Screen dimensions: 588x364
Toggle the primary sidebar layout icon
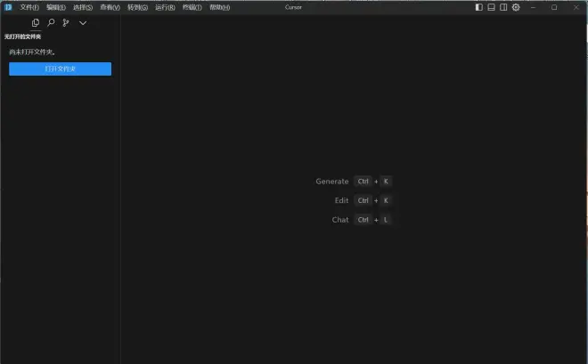(x=479, y=7)
